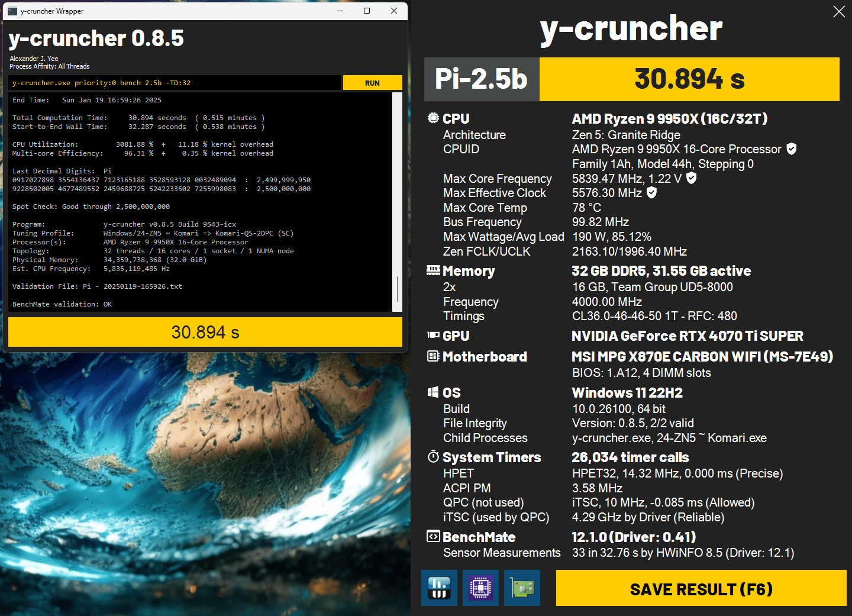Click 'Version: 0.8.5, 2/2 valid' text
This screenshot has height=616, width=852.
tap(633, 423)
